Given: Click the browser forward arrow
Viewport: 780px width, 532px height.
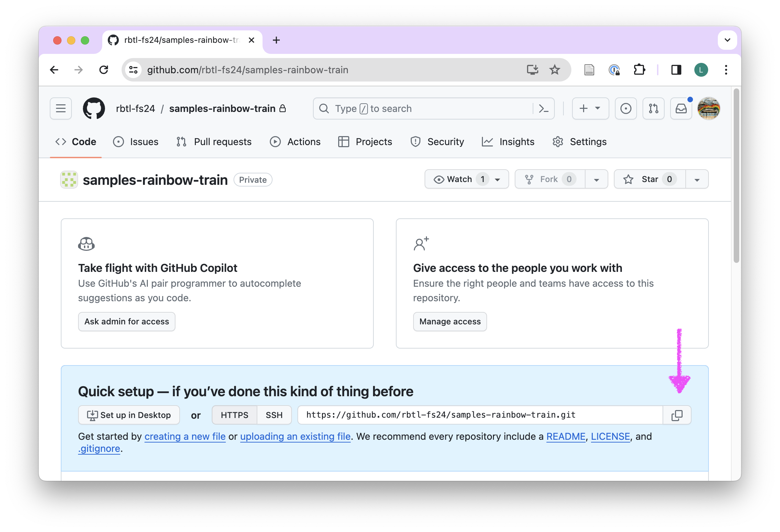Looking at the screenshot, I should click(x=79, y=70).
